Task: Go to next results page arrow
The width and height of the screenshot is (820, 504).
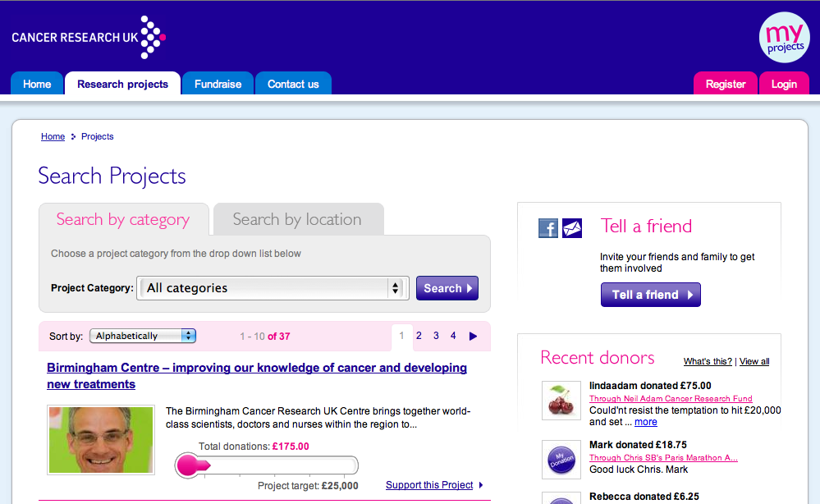Action: coord(474,337)
